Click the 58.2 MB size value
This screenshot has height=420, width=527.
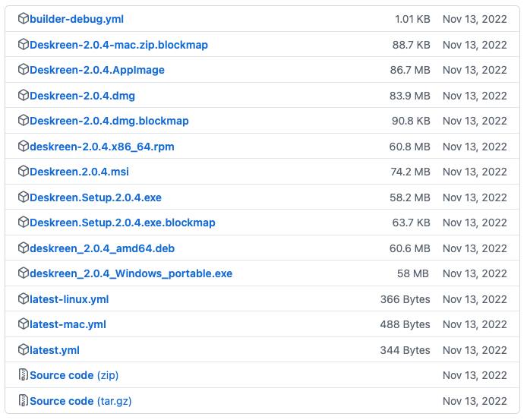[x=410, y=197]
